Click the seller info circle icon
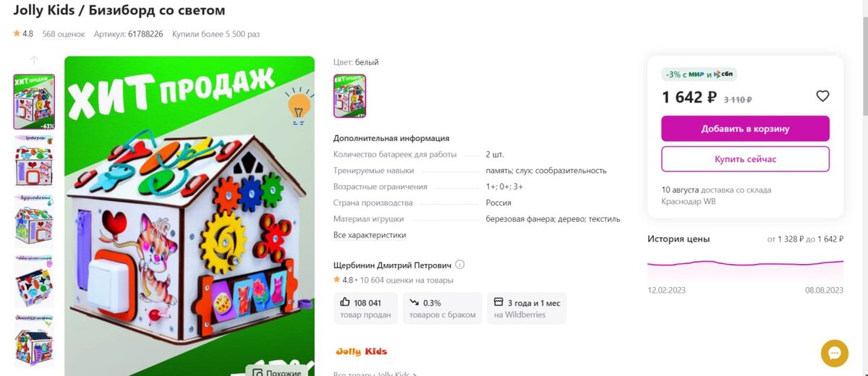This screenshot has width=868, height=376. click(460, 265)
